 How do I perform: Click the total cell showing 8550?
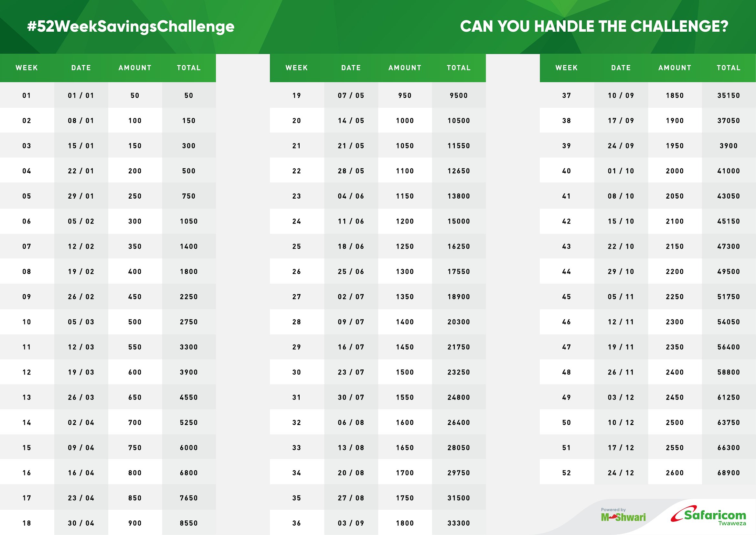coord(189,523)
